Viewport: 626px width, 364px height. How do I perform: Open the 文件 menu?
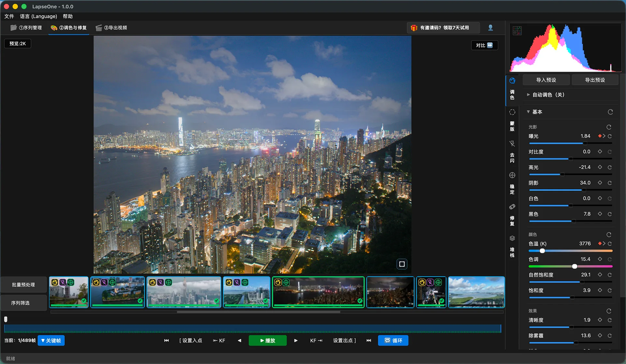click(x=9, y=16)
